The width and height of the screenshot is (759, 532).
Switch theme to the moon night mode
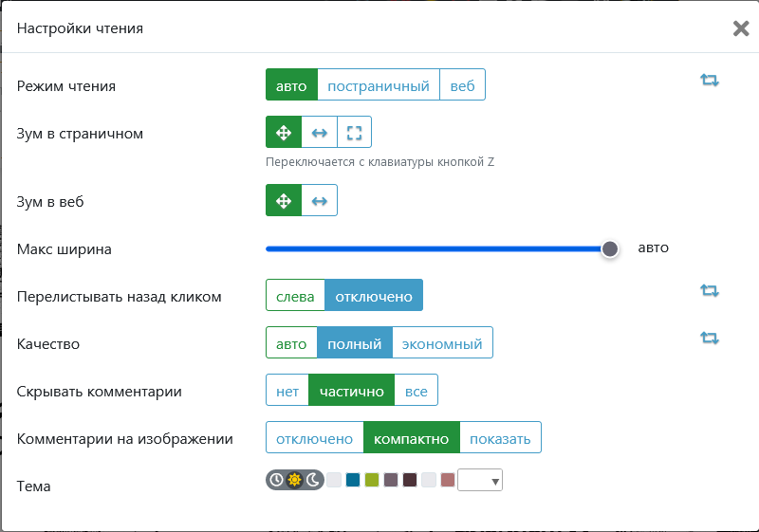(312, 481)
